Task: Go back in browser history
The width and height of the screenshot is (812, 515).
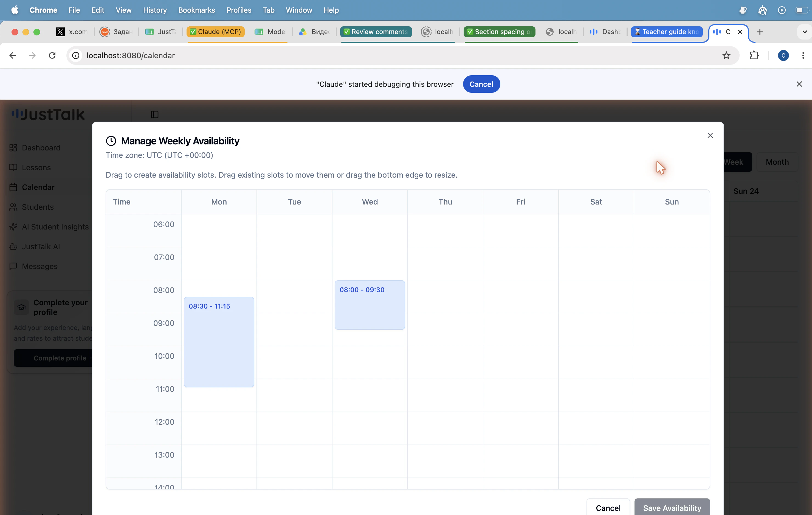Action: pos(13,55)
